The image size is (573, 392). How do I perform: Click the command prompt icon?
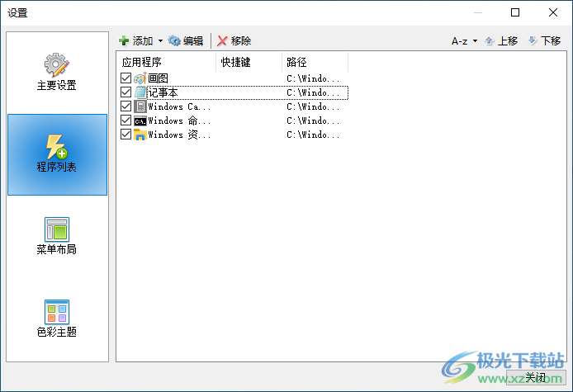point(140,120)
